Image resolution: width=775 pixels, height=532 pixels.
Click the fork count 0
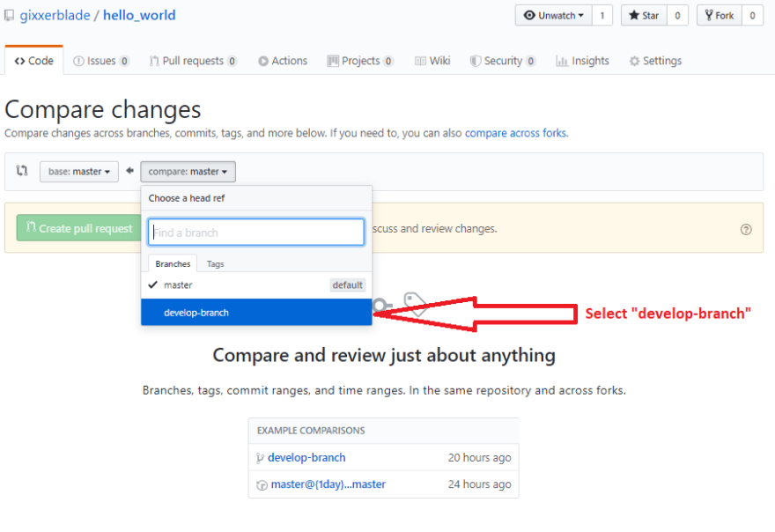click(x=752, y=15)
